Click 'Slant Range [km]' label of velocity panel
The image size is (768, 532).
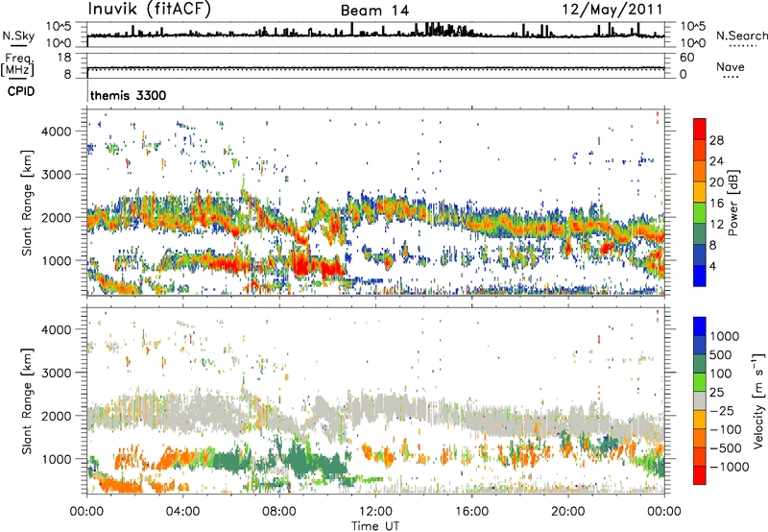coord(27,400)
